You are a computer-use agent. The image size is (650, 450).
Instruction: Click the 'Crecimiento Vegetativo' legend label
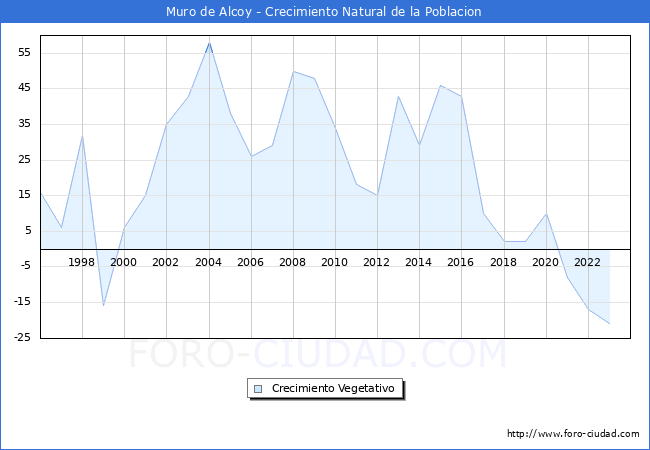333,388
